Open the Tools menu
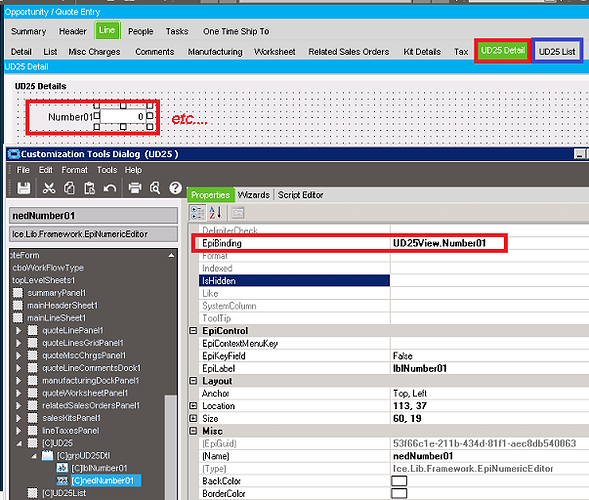589x500 pixels. [x=107, y=170]
